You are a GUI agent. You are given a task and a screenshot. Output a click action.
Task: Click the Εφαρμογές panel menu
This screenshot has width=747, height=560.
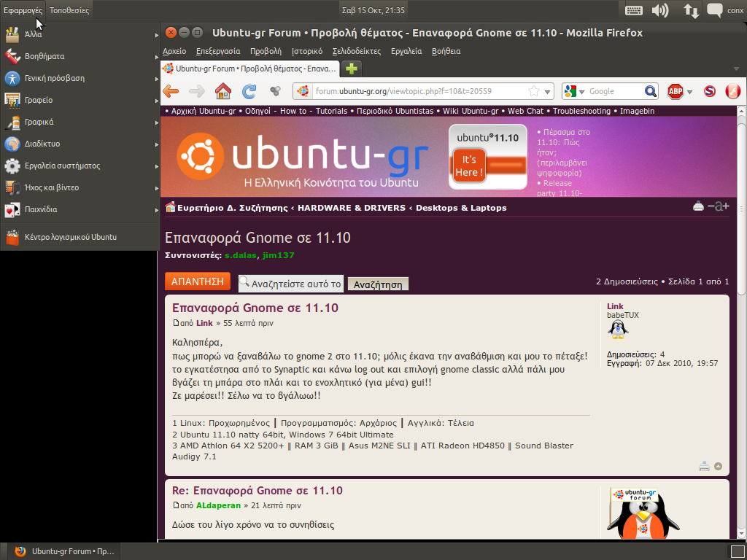[23, 10]
